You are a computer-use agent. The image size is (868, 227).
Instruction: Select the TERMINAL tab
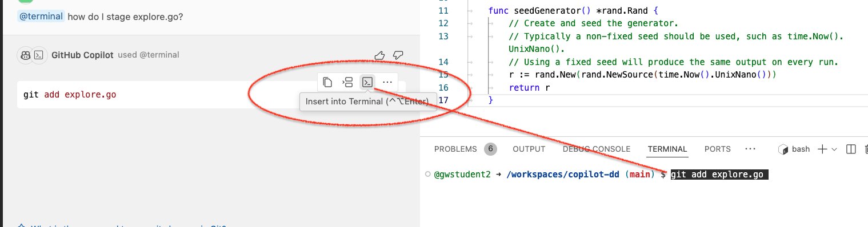tap(667, 149)
